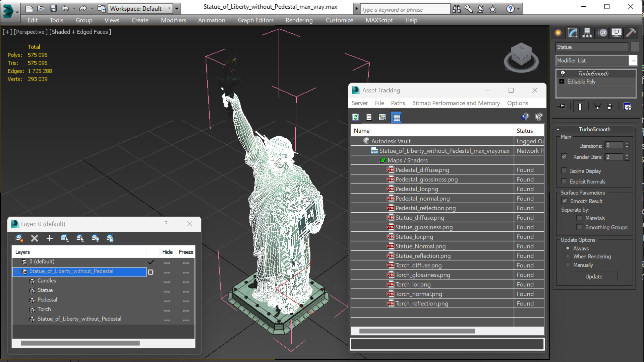Toggle the Smooth Result checkbox
Screen dimensions: 644x362
pyautogui.click(x=565, y=201)
